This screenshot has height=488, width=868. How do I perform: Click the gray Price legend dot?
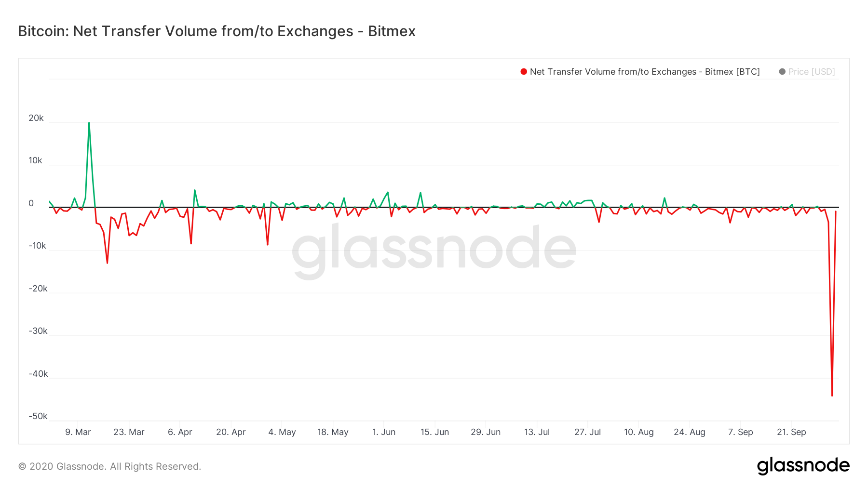782,72
